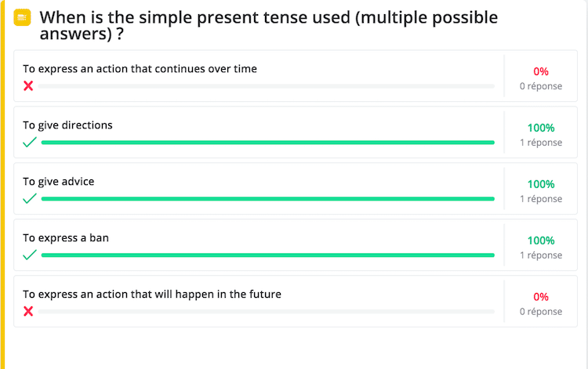Image resolution: width=588 pixels, height=369 pixels.
Task: Open the question title about simple present tense
Action: point(268,26)
